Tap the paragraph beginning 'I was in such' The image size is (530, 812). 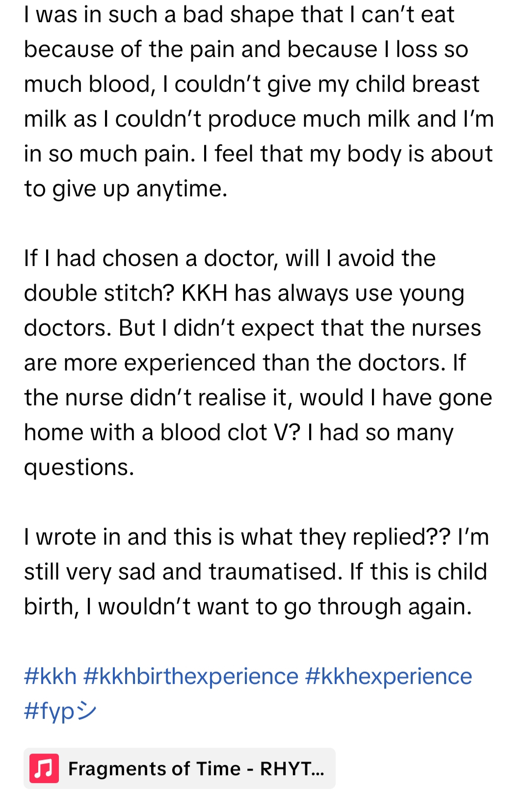(x=259, y=102)
